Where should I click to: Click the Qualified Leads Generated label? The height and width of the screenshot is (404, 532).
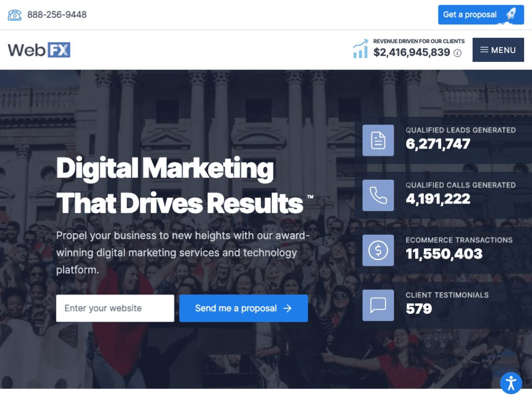point(460,130)
